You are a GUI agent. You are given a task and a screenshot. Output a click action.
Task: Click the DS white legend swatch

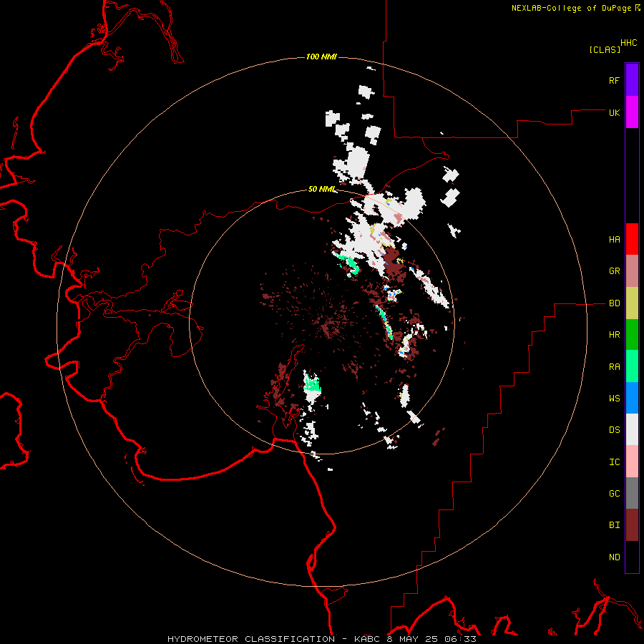pos(632,429)
